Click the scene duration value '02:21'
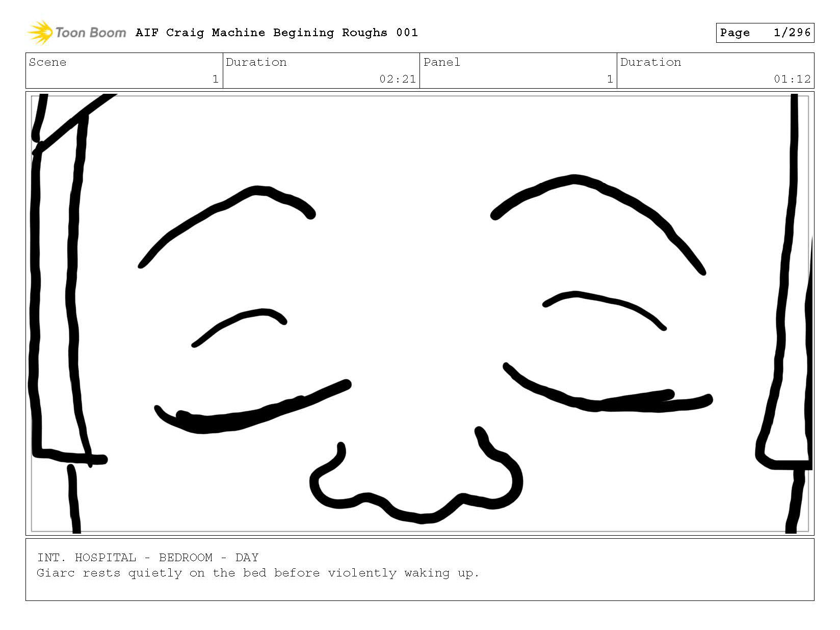 click(398, 79)
